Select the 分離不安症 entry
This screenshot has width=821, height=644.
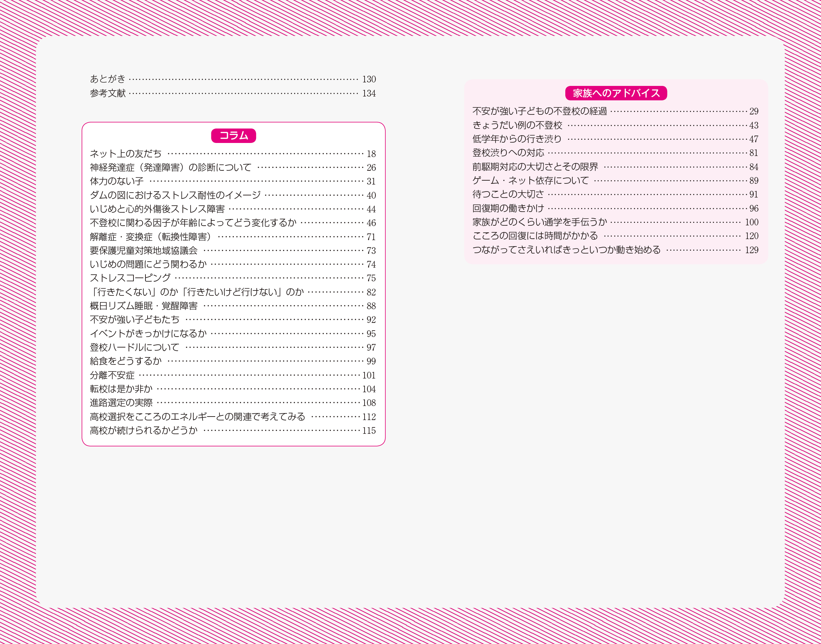click(233, 375)
